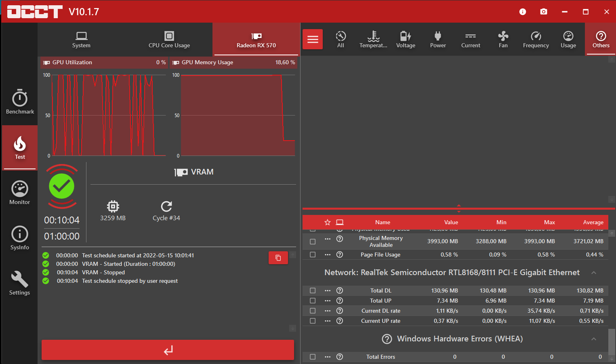
Task: Click the star favorites column header
Action: coord(328,222)
